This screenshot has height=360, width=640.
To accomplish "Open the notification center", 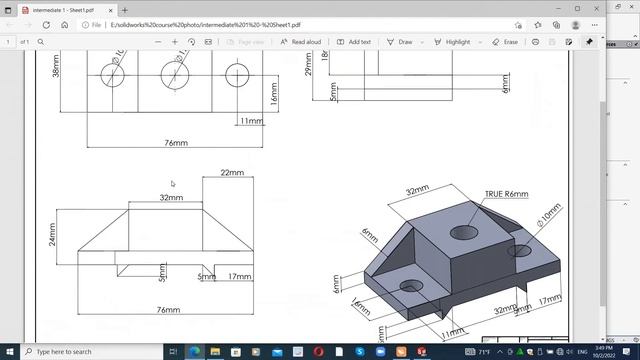I will tap(627, 351).
